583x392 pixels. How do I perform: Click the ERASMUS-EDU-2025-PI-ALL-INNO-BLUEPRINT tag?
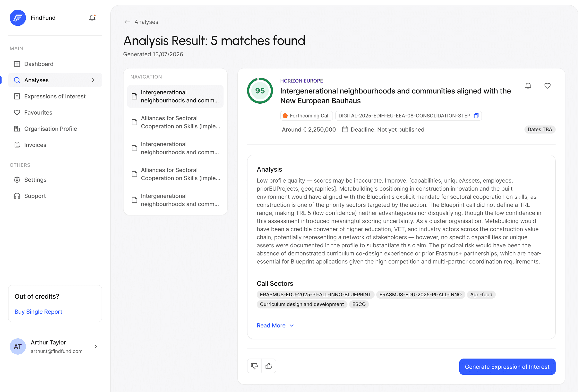coord(315,294)
